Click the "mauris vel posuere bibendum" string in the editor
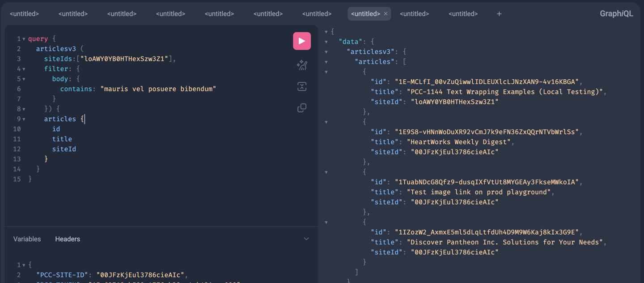Image resolution: width=644 pixels, height=283 pixels. (x=158, y=89)
